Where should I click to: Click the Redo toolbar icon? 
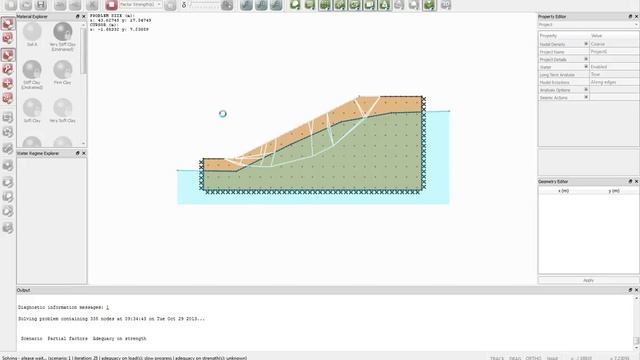coord(75,4)
